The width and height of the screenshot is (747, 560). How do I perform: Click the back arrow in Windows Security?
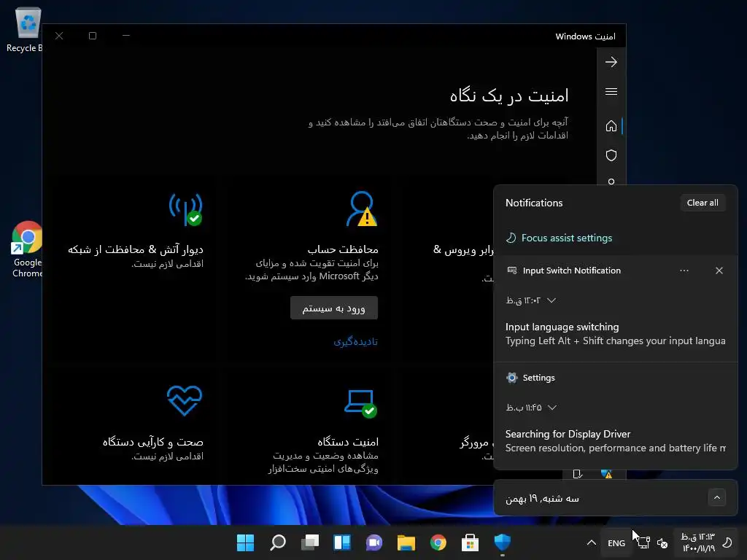coord(611,62)
